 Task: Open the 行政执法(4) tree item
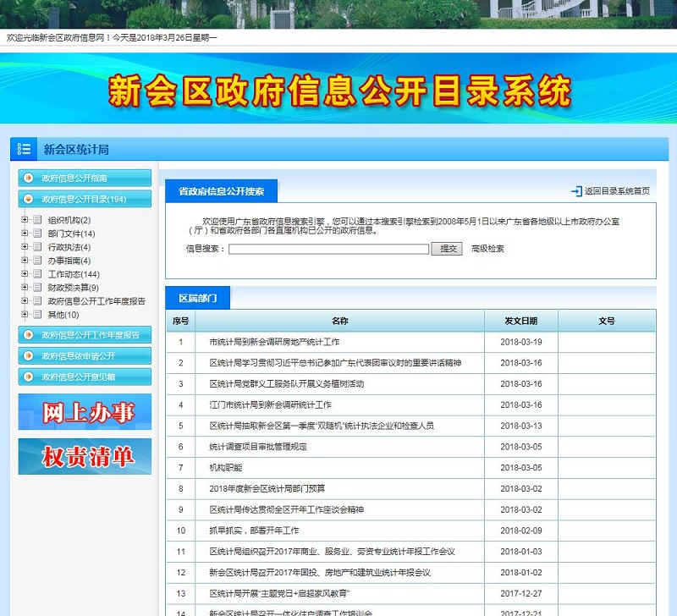(65, 247)
